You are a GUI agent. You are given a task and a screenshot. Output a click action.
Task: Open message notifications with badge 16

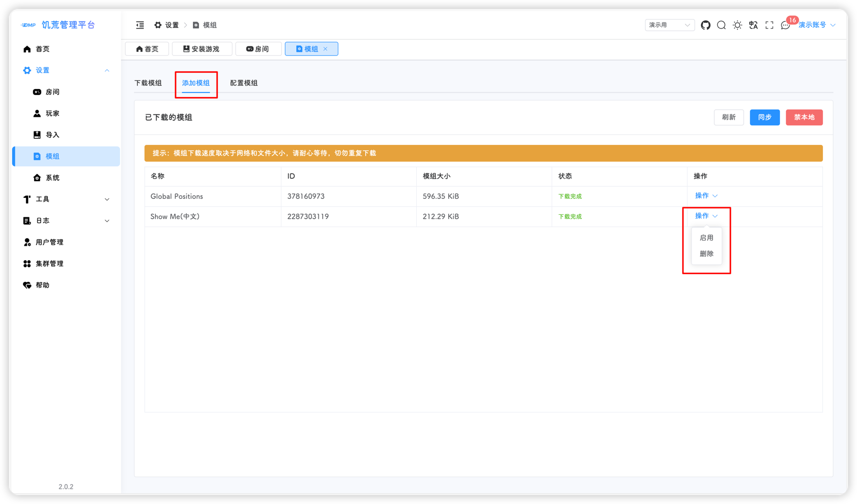[x=786, y=25]
